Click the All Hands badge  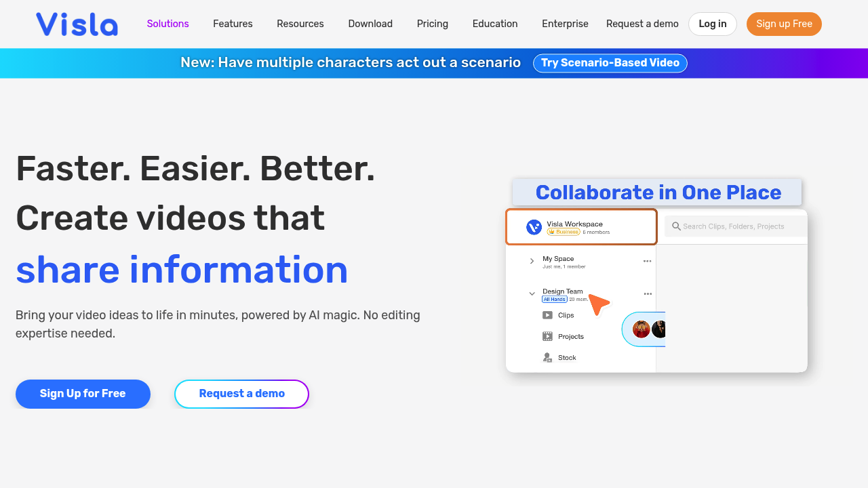[x=555, y=299]
